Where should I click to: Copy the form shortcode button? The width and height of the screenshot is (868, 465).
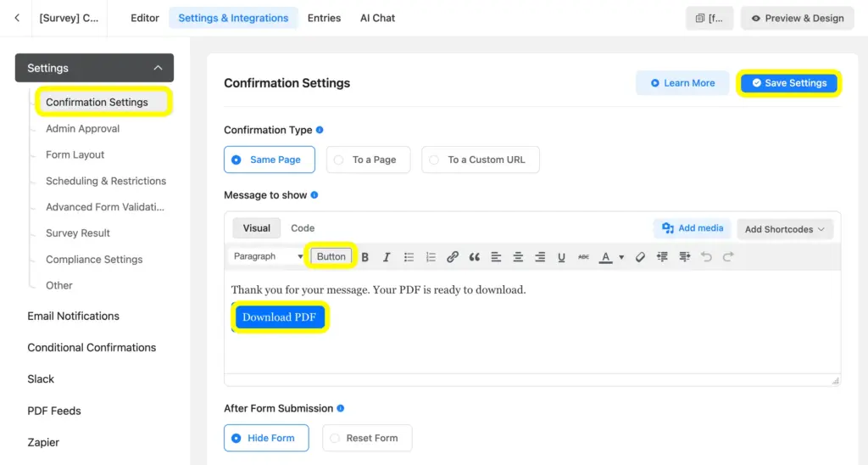click(709, 19)
